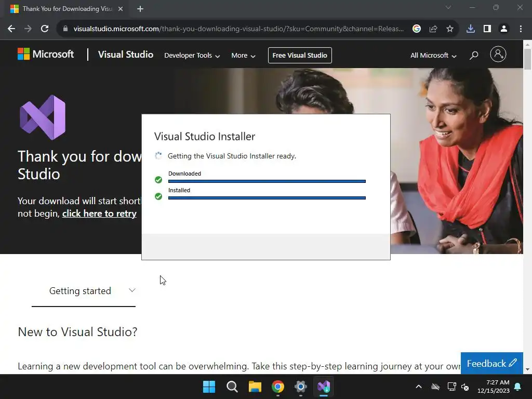Click the Visual Studio header link
Image resolution: width=532 pixels, height=399 pixels.
tap(126, 54)
